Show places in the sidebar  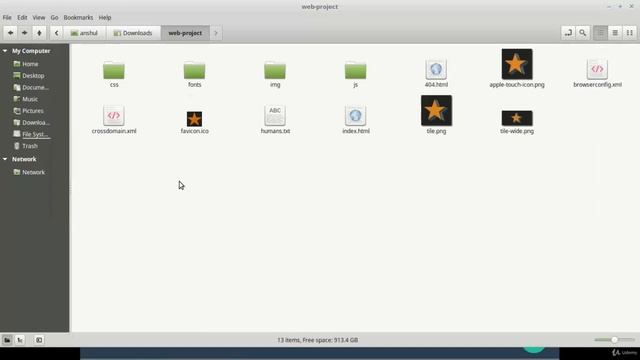tap(7, 340)
